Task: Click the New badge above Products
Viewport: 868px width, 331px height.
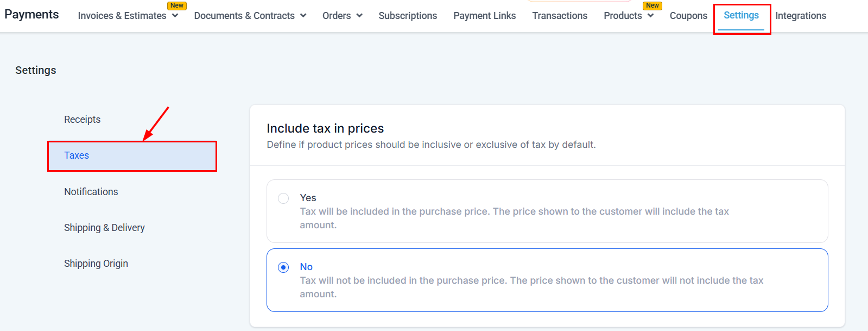Action: click(x=652, y=5)
